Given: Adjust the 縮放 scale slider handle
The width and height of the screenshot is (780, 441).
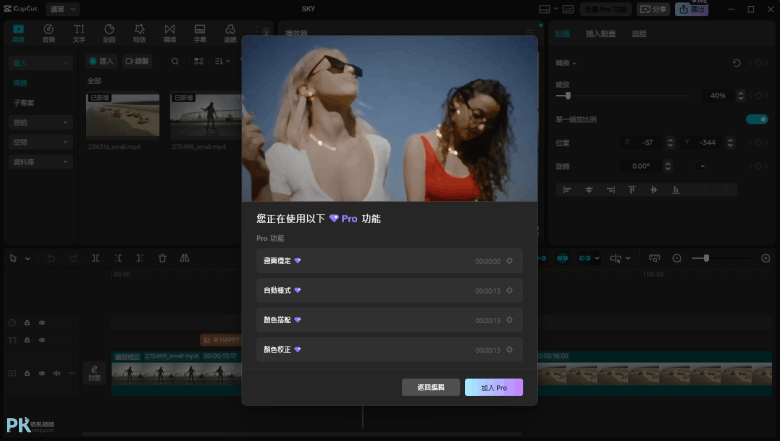Looking at the screenshot, I should click(568, 95).
